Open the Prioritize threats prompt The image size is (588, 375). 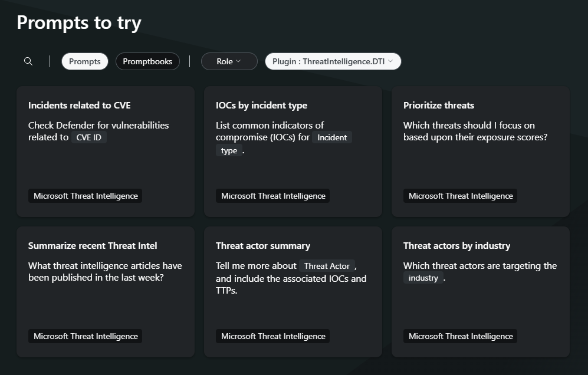(x=481, y=152)
